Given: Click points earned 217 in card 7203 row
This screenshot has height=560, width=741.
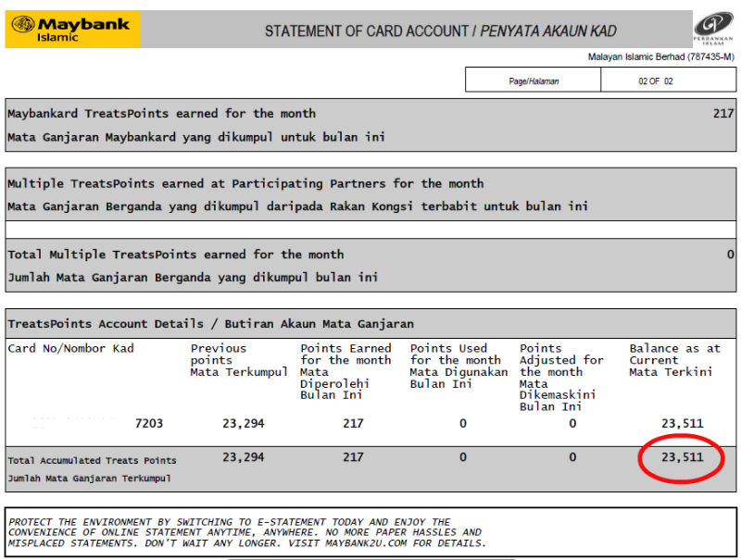Looking at the screenshot, I should pyautogui.click(x=353, y=424).
